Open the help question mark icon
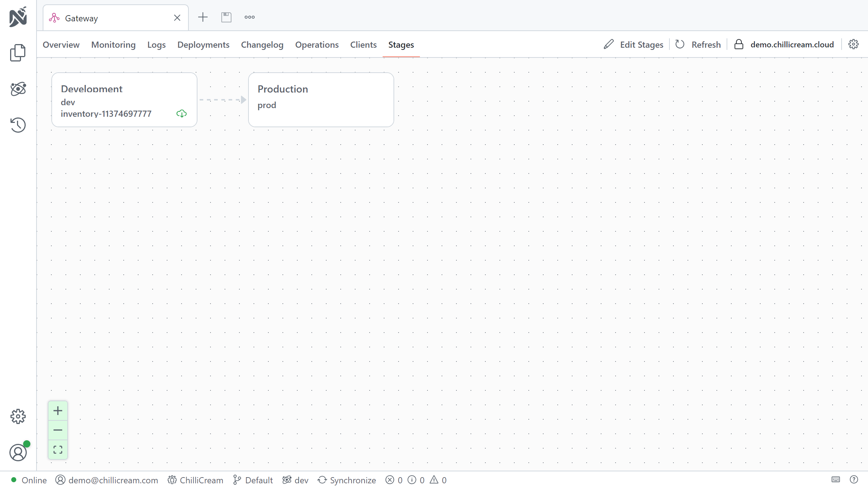This screenshot has width=868, height=488. pos(854,480)
